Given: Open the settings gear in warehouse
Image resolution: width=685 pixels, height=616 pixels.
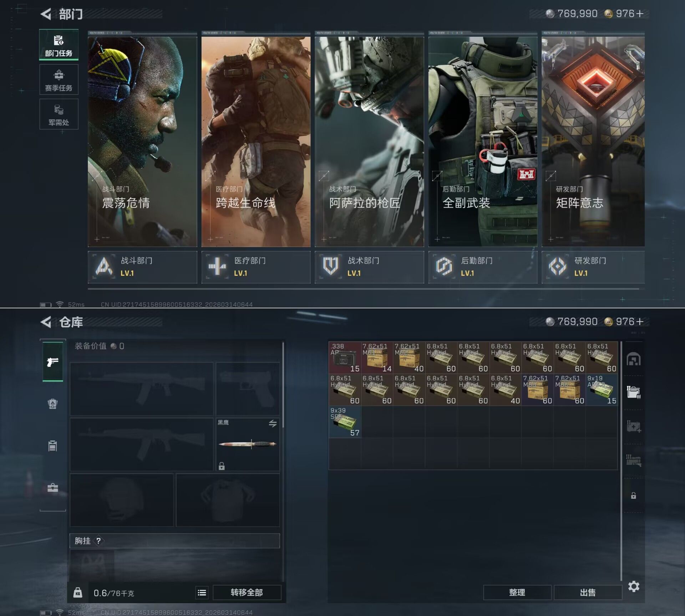Looking at the screenshot, I should 633,586.
